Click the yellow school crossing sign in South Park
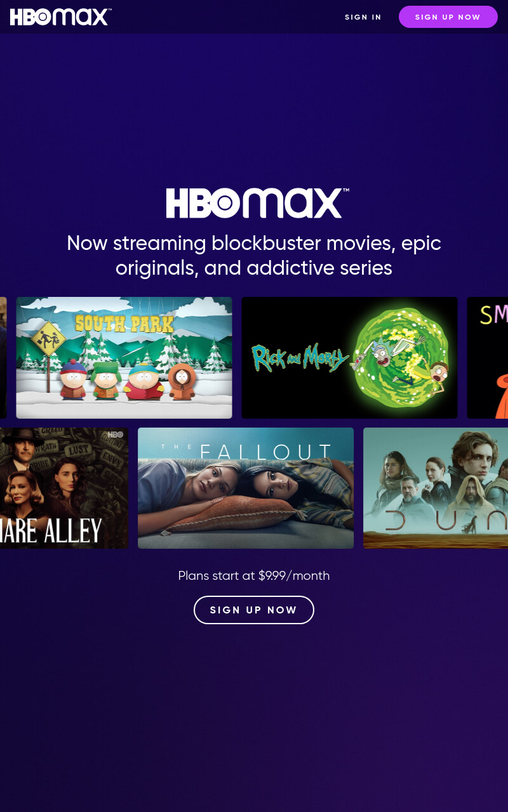 tap(49, 339)
